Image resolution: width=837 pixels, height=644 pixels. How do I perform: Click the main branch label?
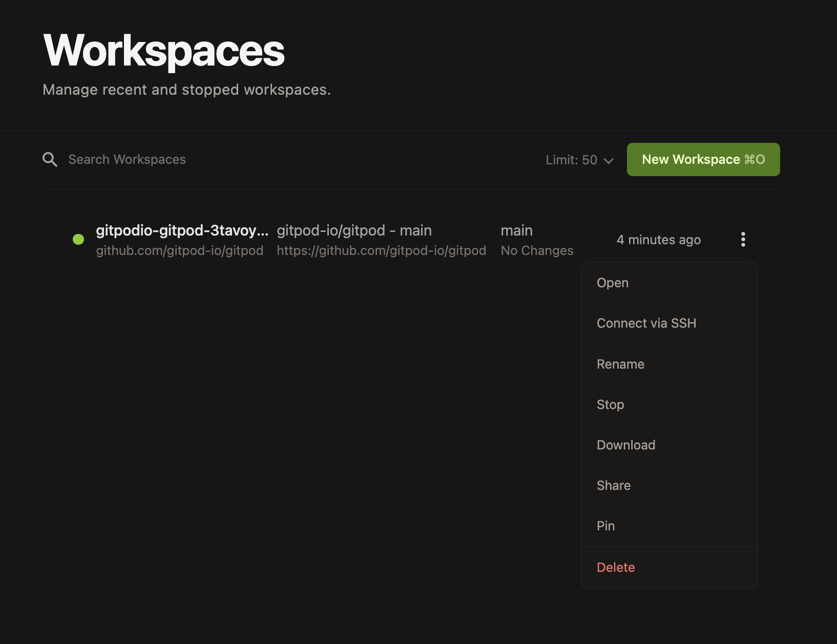[x=516, y=230]
